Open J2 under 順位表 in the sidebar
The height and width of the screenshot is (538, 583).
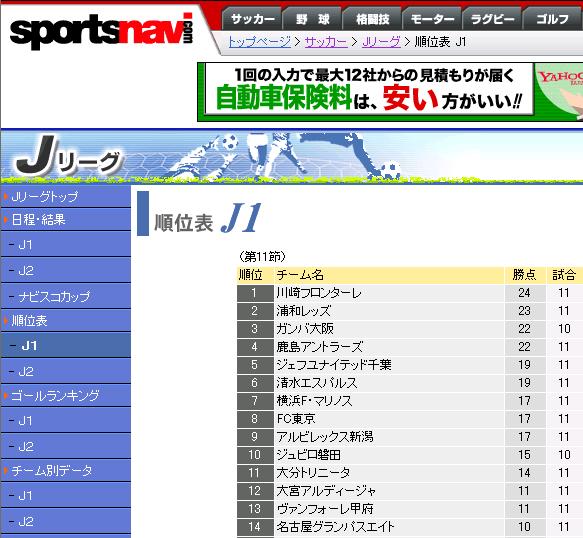26,371
